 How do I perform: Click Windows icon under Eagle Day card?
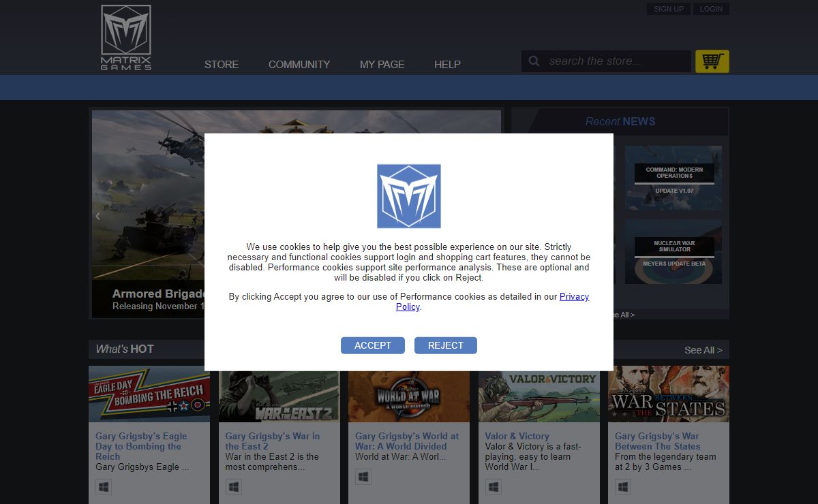tap(104, 487)
